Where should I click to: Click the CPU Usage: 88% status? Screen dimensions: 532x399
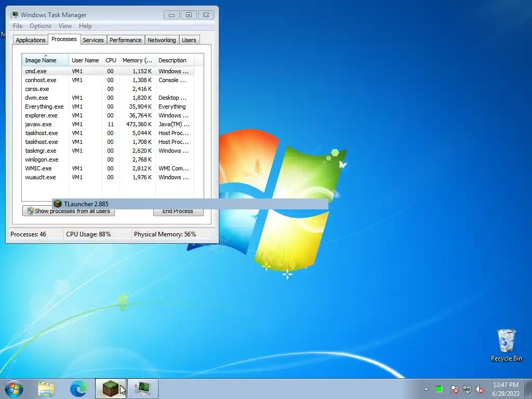(88, 234)
